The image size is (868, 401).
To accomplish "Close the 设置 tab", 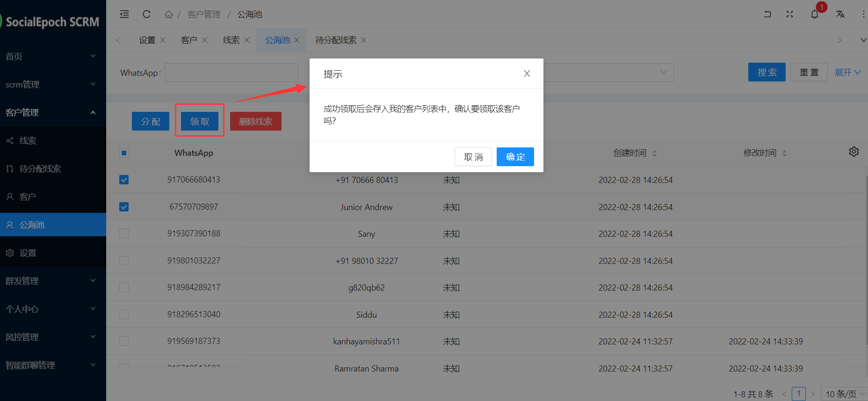I will pyautogui.click(x=163, y=40).
